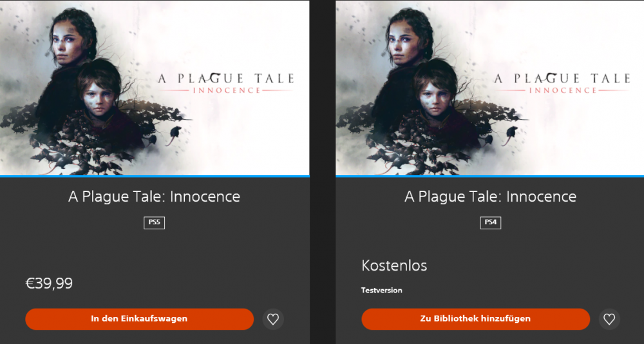Click the heart icon on the PS4 trial card
The image size is (644, 344).
pos(609,319)
